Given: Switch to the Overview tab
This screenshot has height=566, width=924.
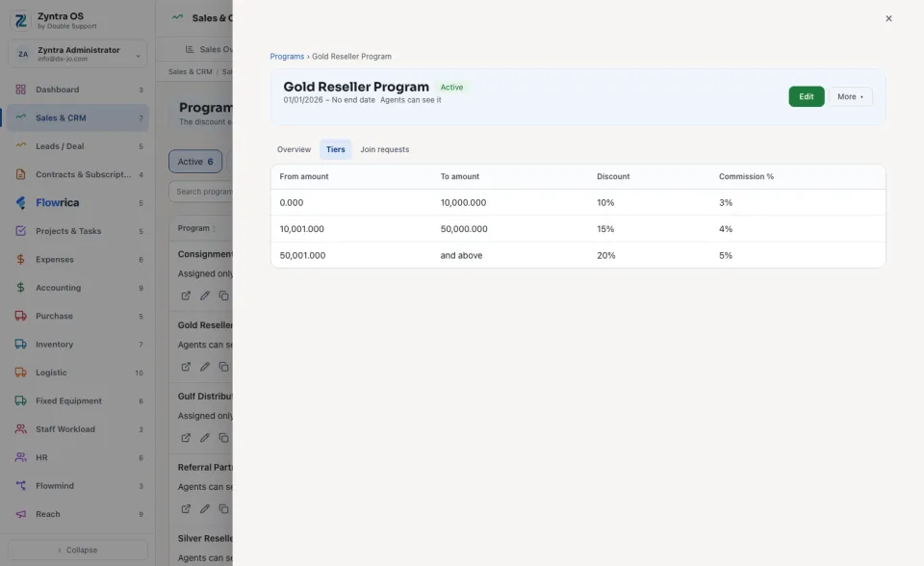Looking at the screenshot, I should tap(295, 149).
